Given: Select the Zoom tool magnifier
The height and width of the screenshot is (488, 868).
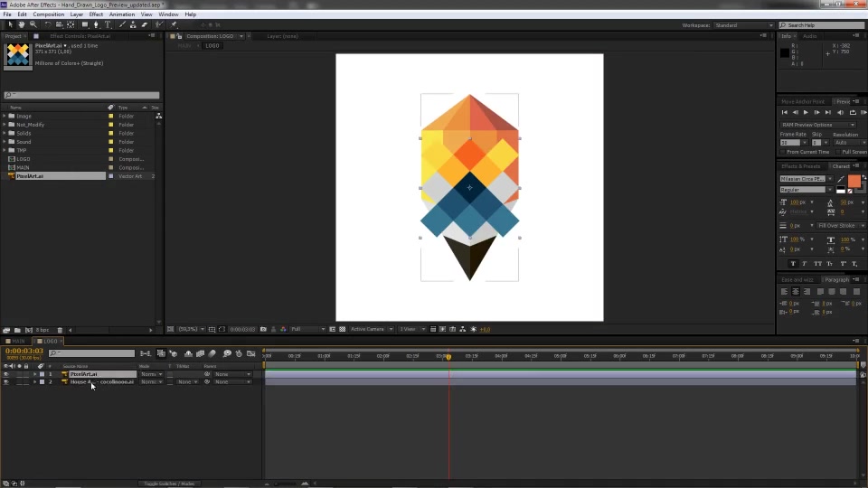Looking at the screenshot, I should 33,25.
